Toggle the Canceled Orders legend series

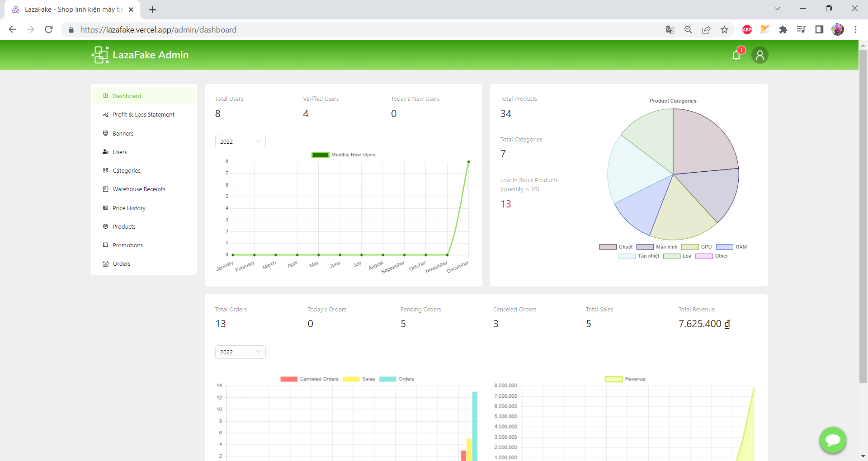pos(310,379)
